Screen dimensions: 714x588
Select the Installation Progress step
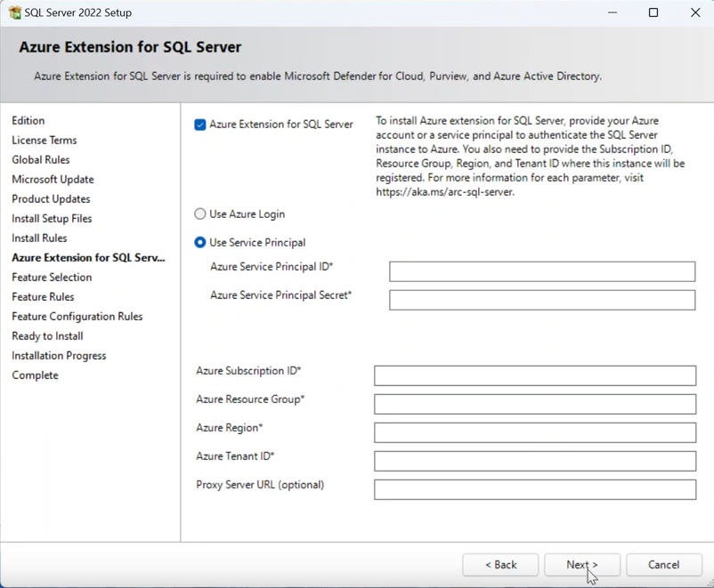(x=59, y=356)
